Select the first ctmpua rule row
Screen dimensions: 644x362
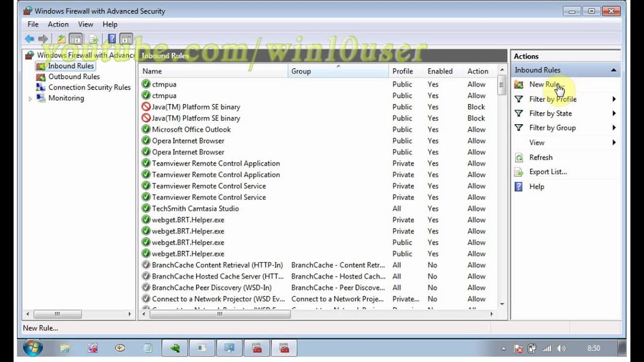pos(318,84)
